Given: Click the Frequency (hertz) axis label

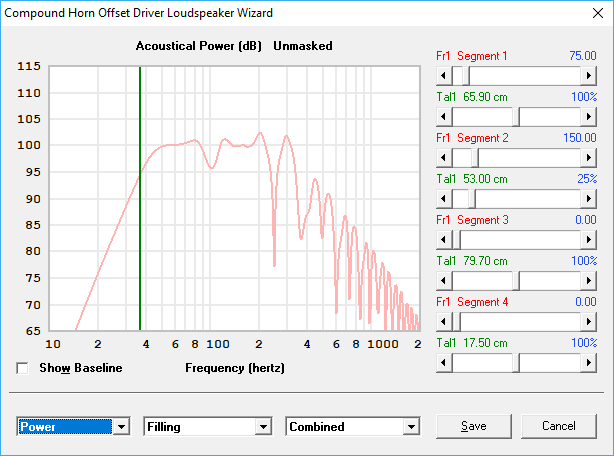Looking at the screenshot, I should point(235,368).
